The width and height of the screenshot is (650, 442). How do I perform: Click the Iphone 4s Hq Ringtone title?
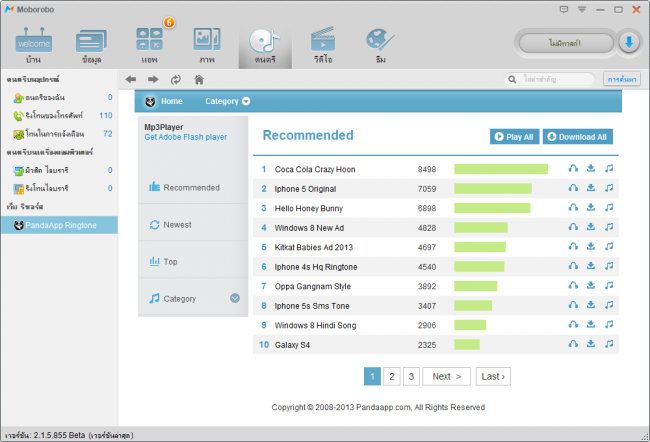[315, 267]
